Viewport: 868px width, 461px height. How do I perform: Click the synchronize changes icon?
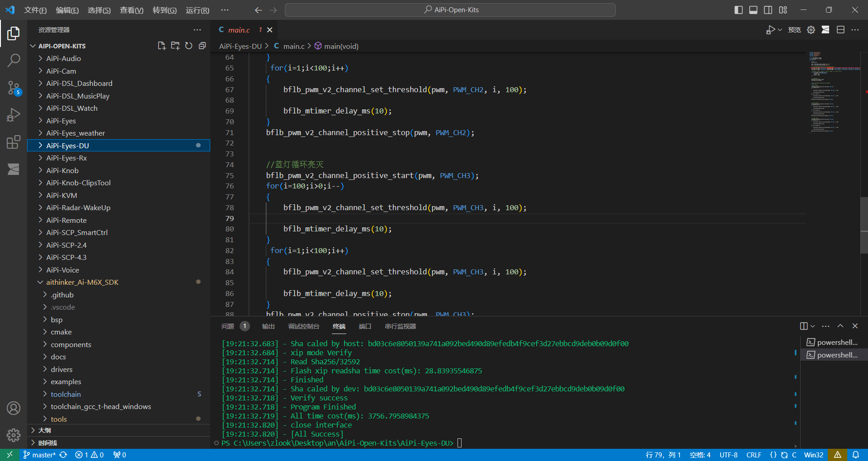(x=63, y=455)
